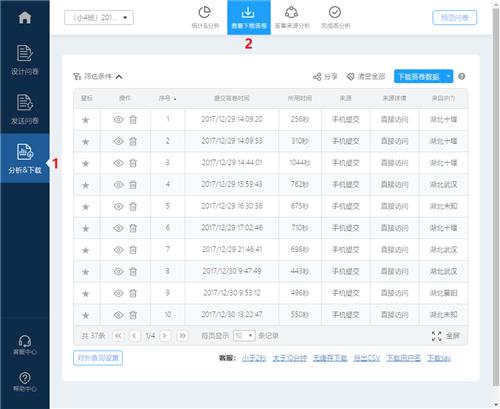Delete response 7 with the trash icon
This screenshot has height=409, width=500.
point(133,250)
